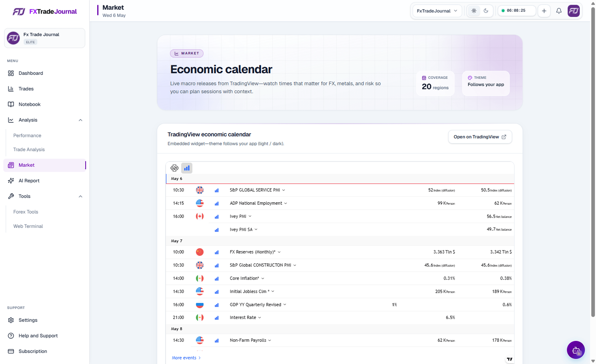Open the user profile avatar
This screenshot has height=364, width=596.
pyautogui.click(x=573, y=11)
